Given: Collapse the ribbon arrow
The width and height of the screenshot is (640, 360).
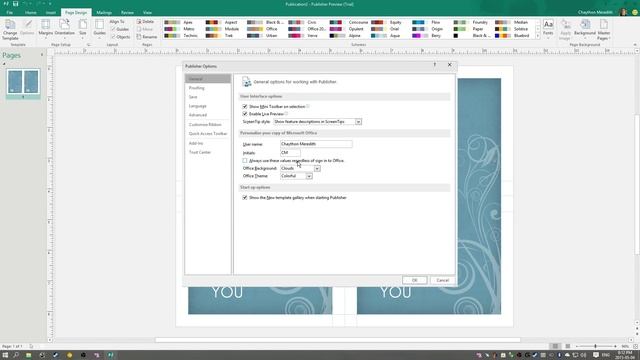Looking at the screenshot, I should click(x=635, y=44).
